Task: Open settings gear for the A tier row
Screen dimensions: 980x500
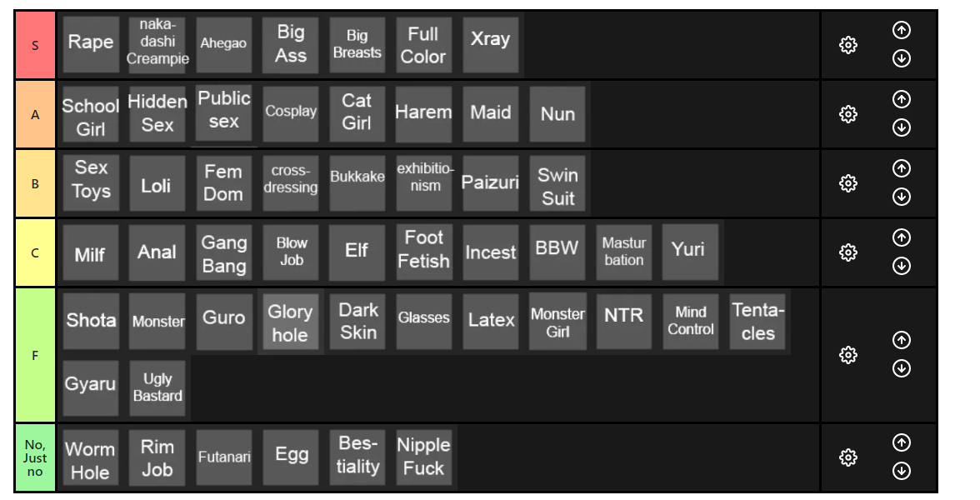Action: point(847,113)
